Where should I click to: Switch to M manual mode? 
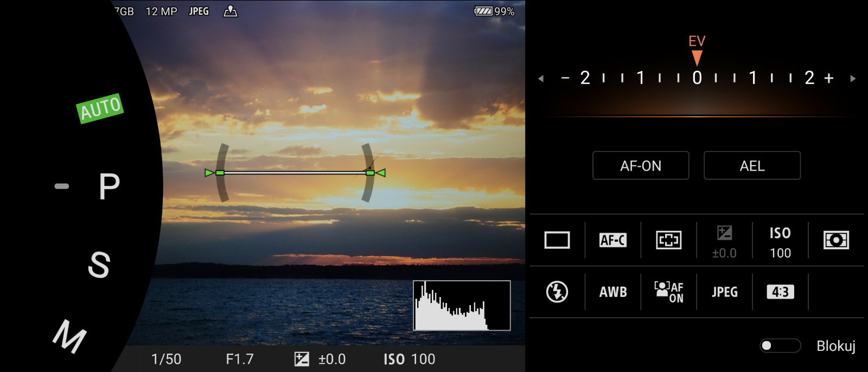pos(69,336)
